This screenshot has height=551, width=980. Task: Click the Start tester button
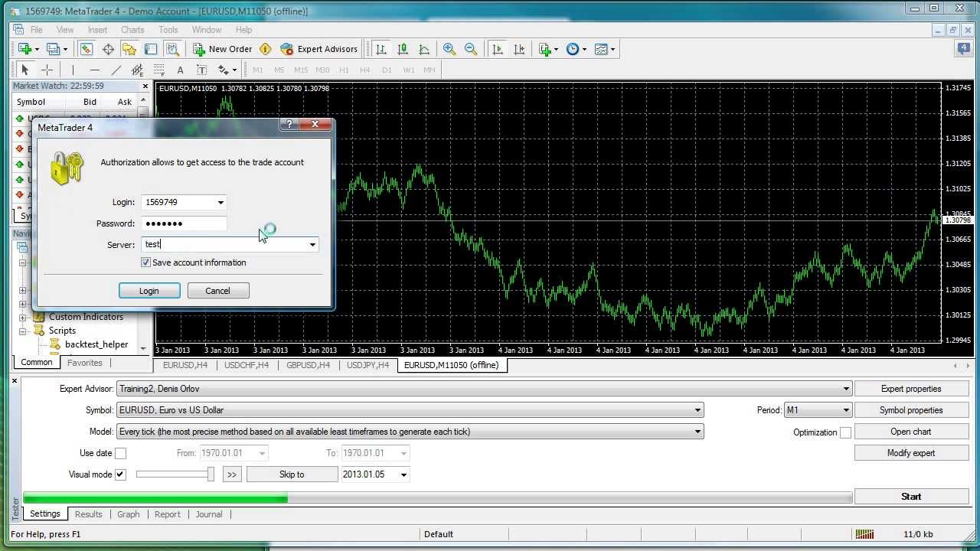click(911, 497)
